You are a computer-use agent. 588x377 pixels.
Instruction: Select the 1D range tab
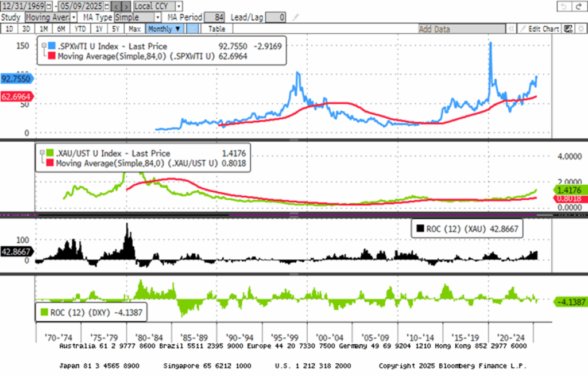[x=9, y=29]
